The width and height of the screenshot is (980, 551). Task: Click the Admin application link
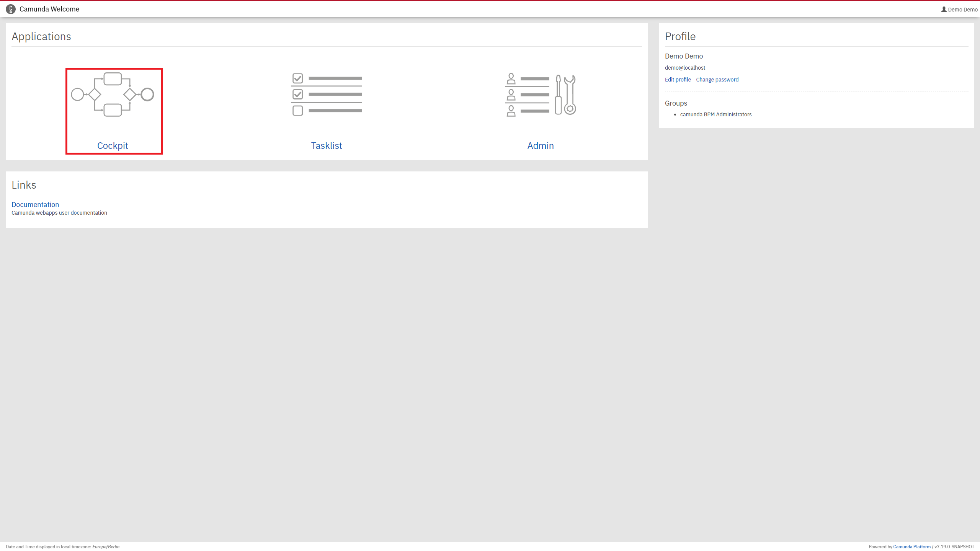[x=541, y=146]
